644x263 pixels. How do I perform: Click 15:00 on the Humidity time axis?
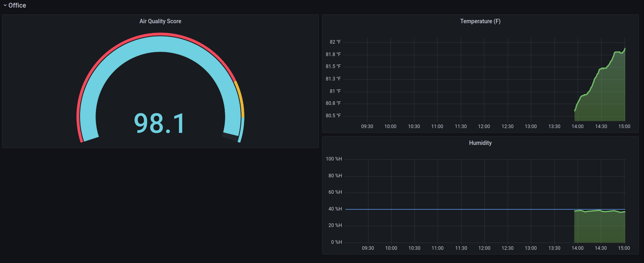point(624,248)
